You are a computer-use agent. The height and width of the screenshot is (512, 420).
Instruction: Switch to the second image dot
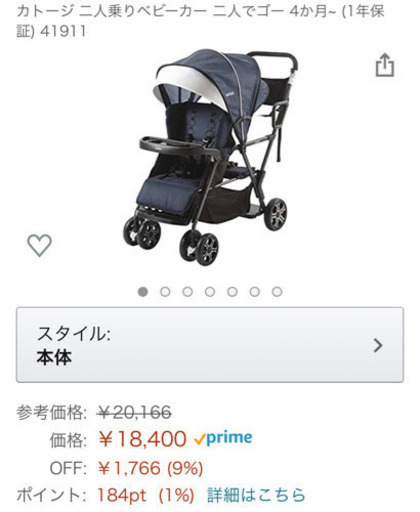165,292
